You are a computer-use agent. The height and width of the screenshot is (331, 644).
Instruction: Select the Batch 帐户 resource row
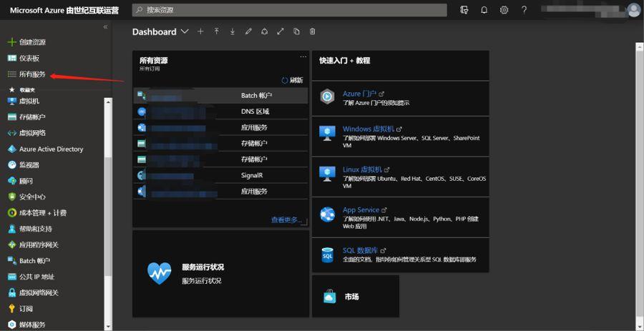(220, 96)
